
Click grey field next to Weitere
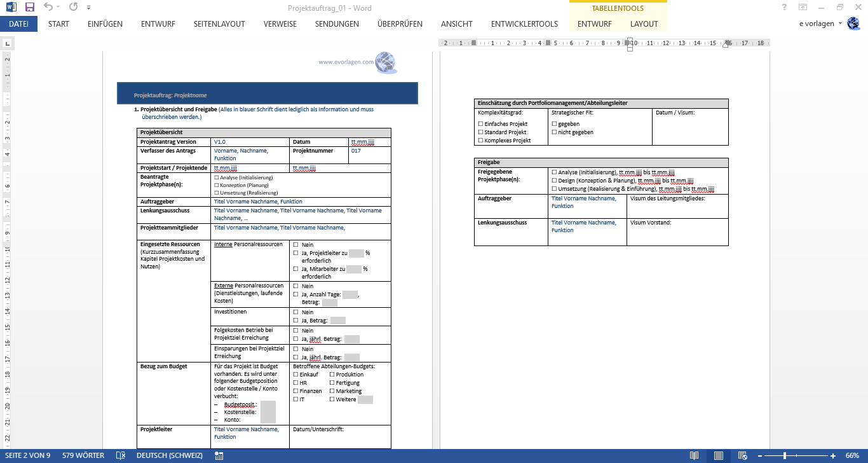tap(365, 399)
